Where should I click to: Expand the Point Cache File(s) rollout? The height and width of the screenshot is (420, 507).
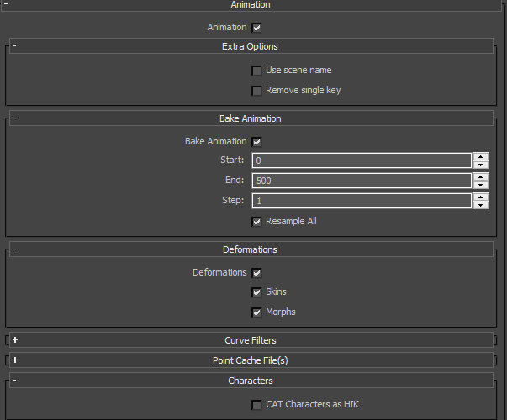[251, 360]
